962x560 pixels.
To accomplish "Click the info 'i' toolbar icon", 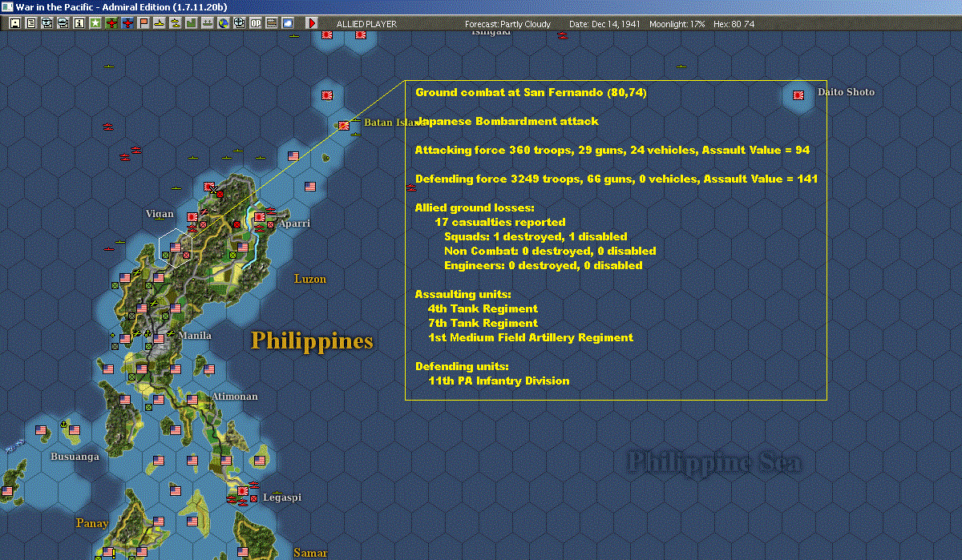I will [x=79, y=23].
